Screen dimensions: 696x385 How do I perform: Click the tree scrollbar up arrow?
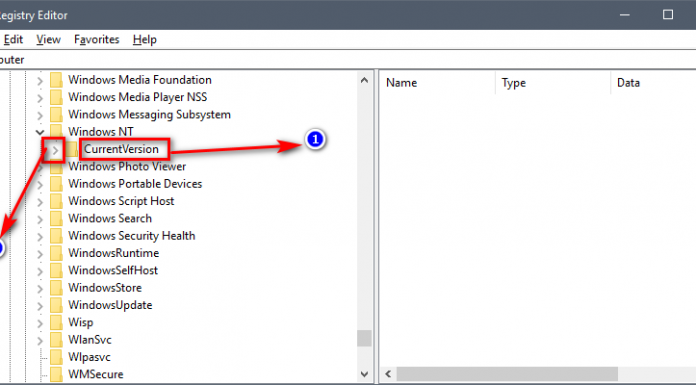click(364, 80)
